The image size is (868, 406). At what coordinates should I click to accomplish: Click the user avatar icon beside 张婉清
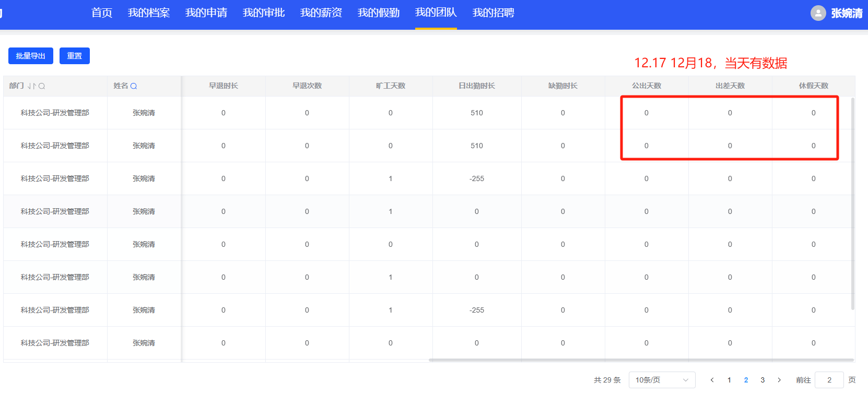818,13
